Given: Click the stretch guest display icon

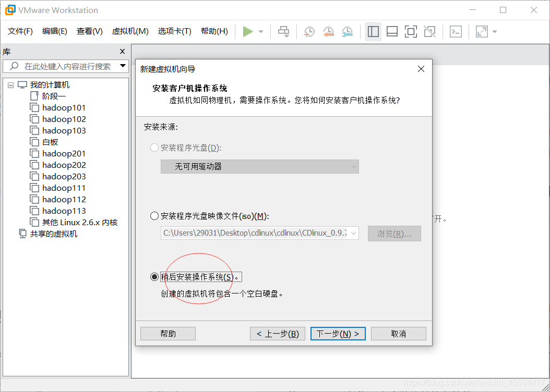Looking at the screenshot, I should click(x=482, y=31).
